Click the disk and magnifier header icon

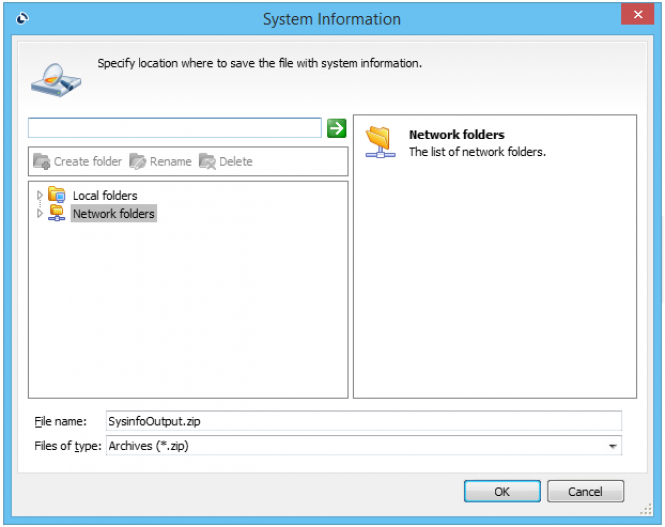click(56, 80)
